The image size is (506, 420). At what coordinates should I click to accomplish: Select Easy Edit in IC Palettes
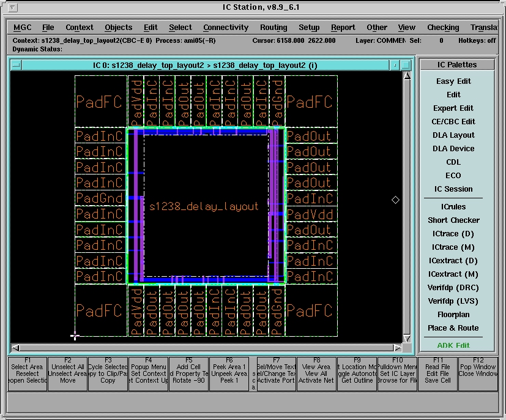tap(453, 81)
